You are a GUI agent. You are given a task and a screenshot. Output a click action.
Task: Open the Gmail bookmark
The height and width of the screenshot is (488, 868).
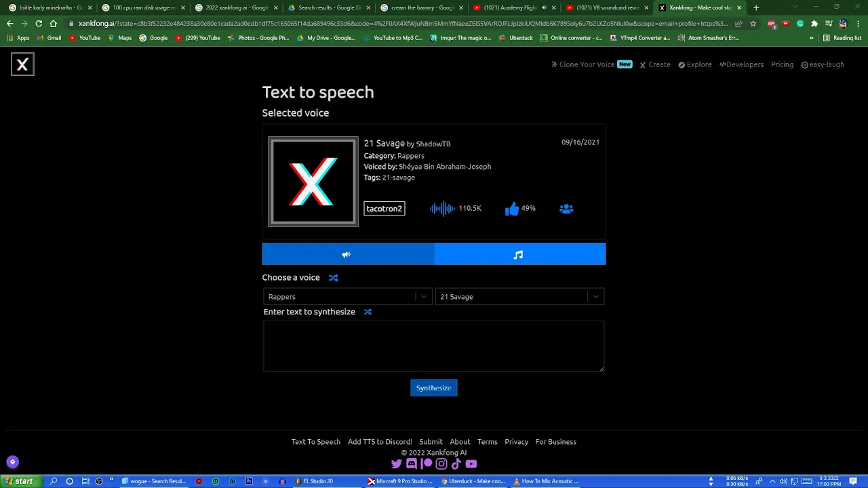[x=49, y=38]
